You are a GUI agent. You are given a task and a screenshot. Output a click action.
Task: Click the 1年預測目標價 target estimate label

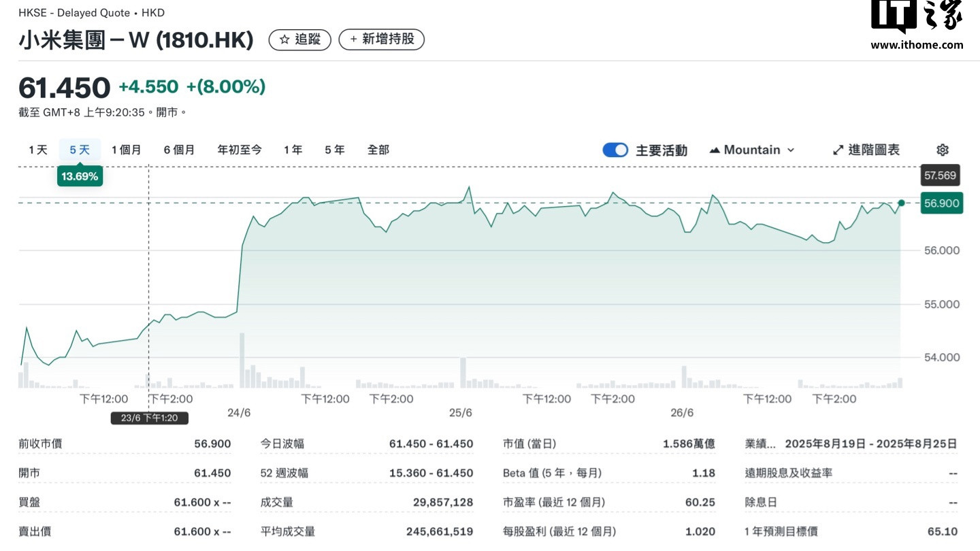point(781,531)
